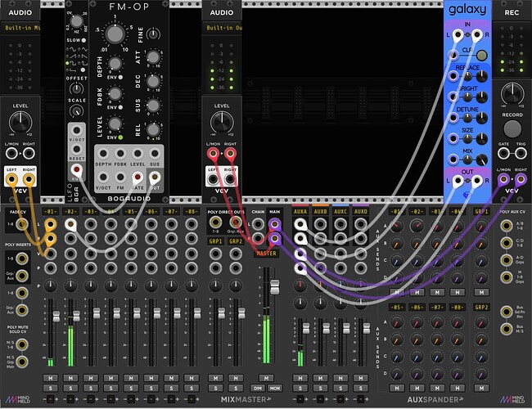532x409 pixels.
Task: Adjust the LEVEL knob on the Built-in Mi audio module
Action: (x=20, y=123)
